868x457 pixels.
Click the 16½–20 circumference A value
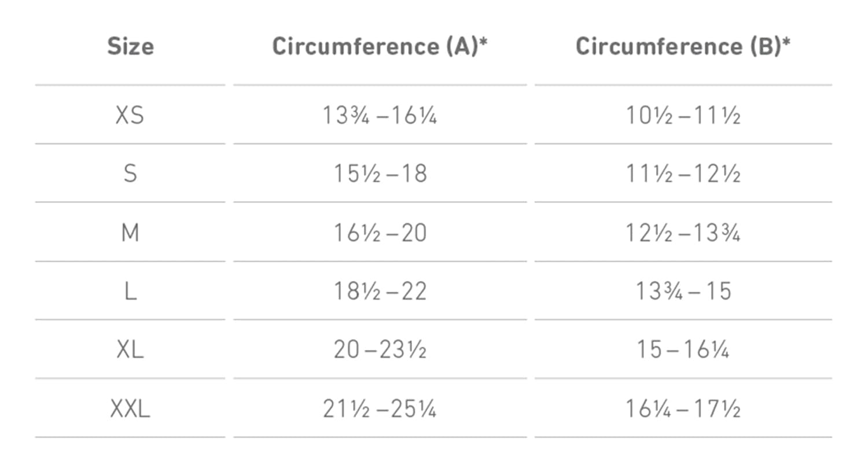click(380, 233)
